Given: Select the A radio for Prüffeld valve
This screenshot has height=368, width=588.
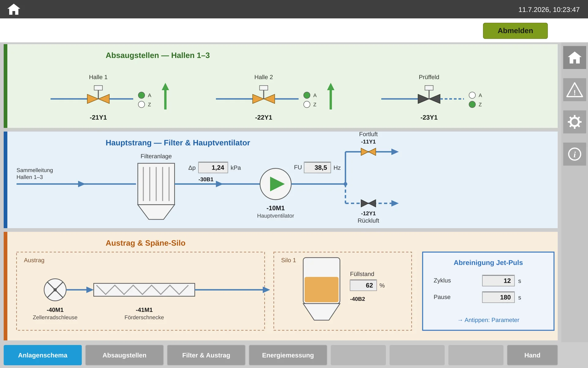Looking at the screenshot, I should click(472, 95).
